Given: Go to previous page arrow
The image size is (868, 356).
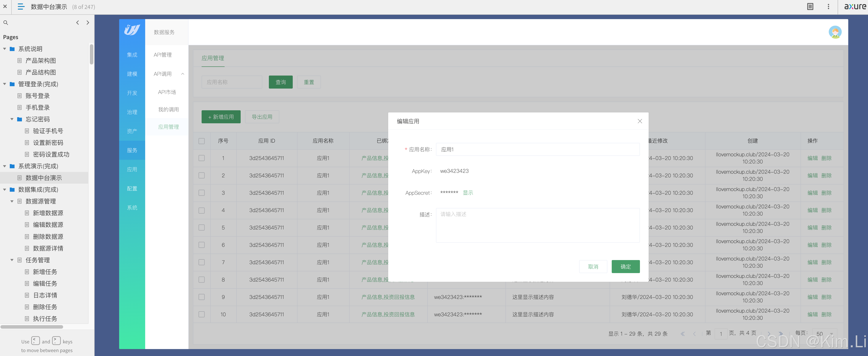Looking at the screenshot, I should (x=77, y=23).
